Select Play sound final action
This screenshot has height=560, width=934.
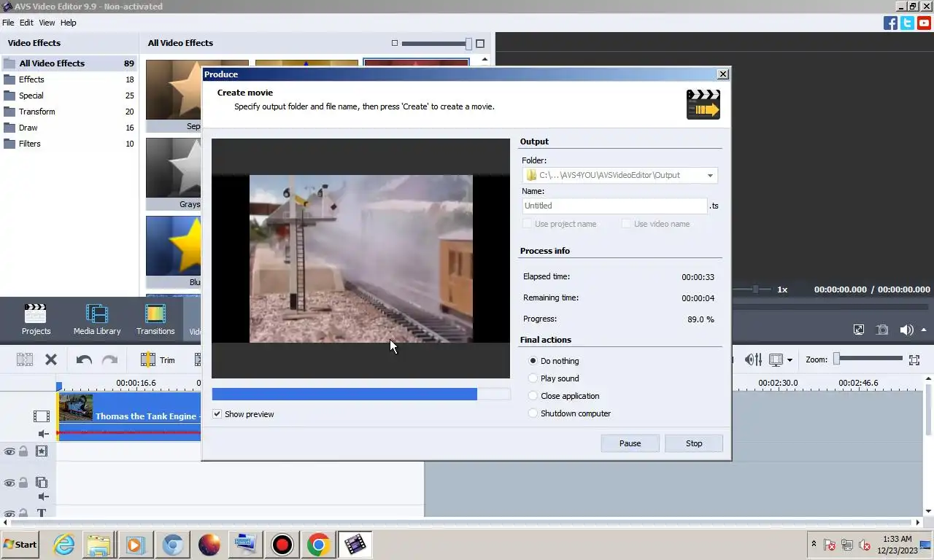click(532, 378)
